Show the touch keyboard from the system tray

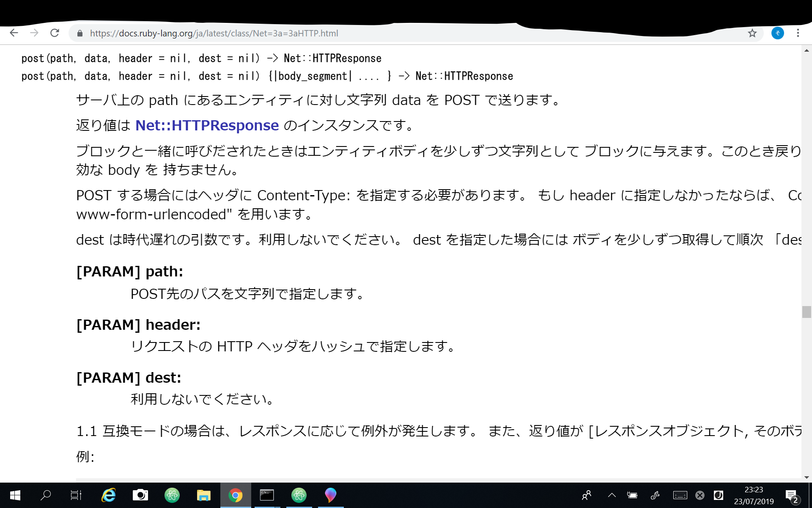click(680, 495)
